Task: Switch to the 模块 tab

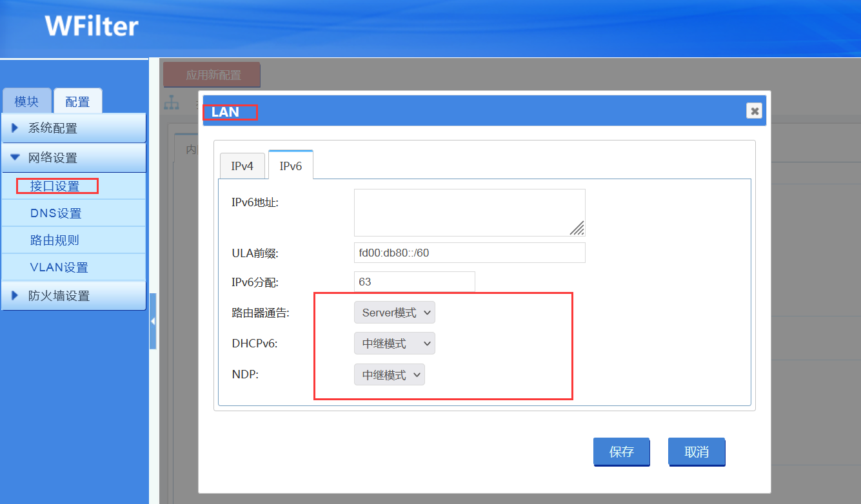Action: click(26, 102)
